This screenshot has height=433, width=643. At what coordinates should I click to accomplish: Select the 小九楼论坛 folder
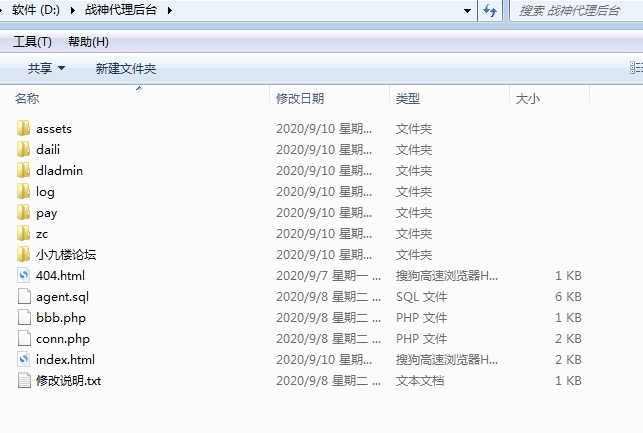click(65, 255)
